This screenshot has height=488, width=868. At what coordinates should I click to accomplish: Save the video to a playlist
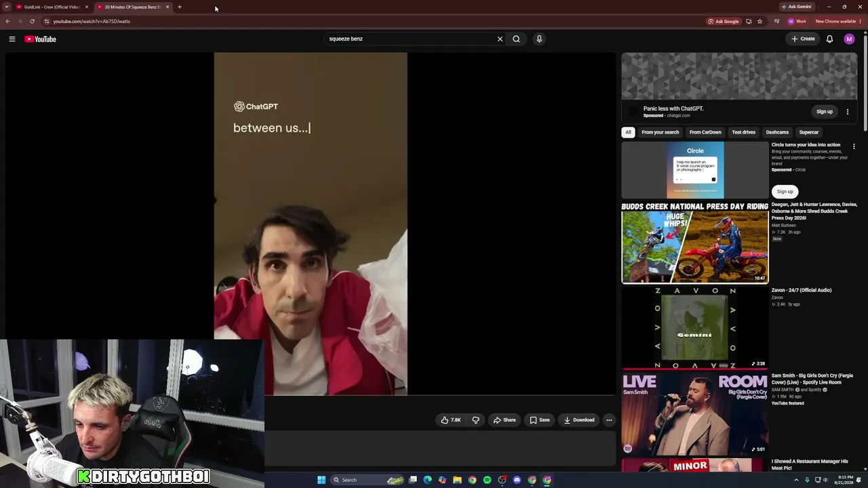pos(540,420)
